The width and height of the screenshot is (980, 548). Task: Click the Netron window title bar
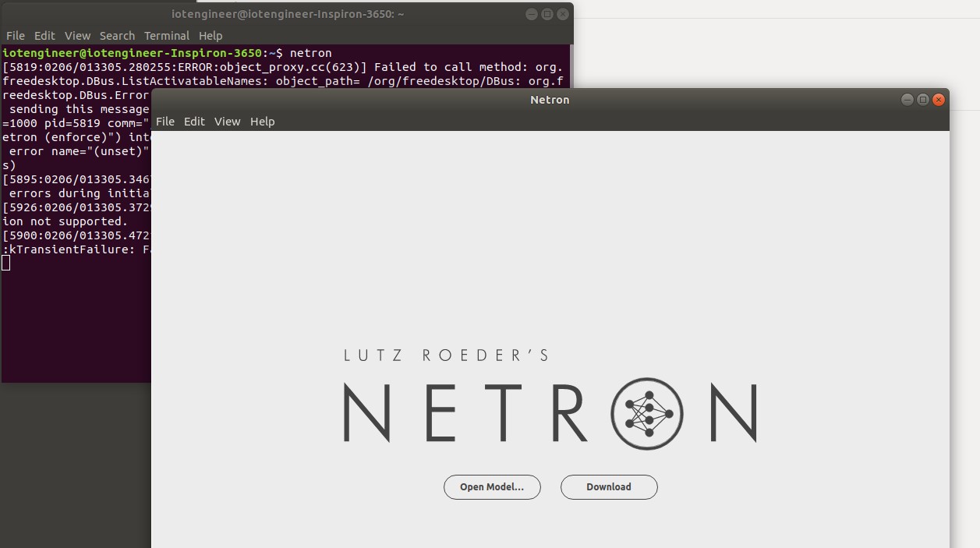pyautogui.click(x=550, y=100)
